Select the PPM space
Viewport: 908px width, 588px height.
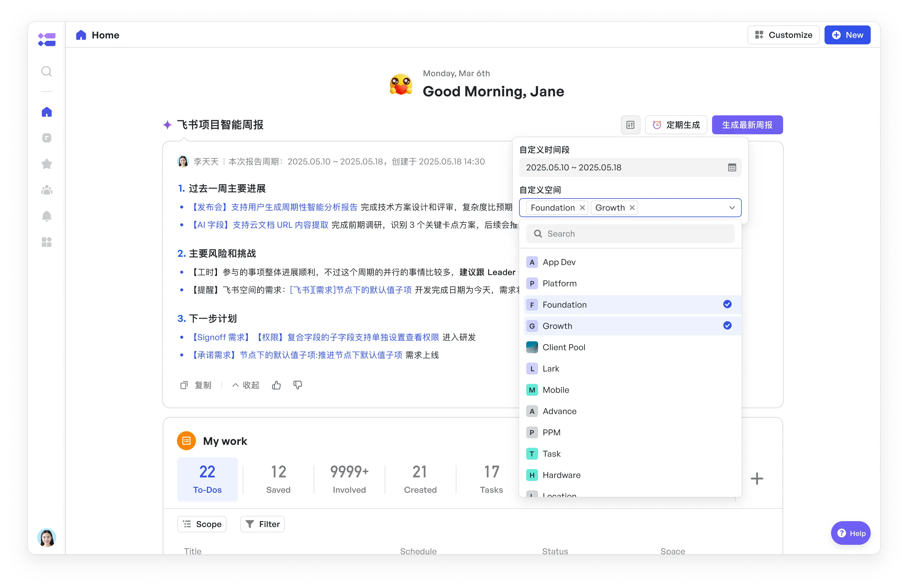tap(632, 432)
